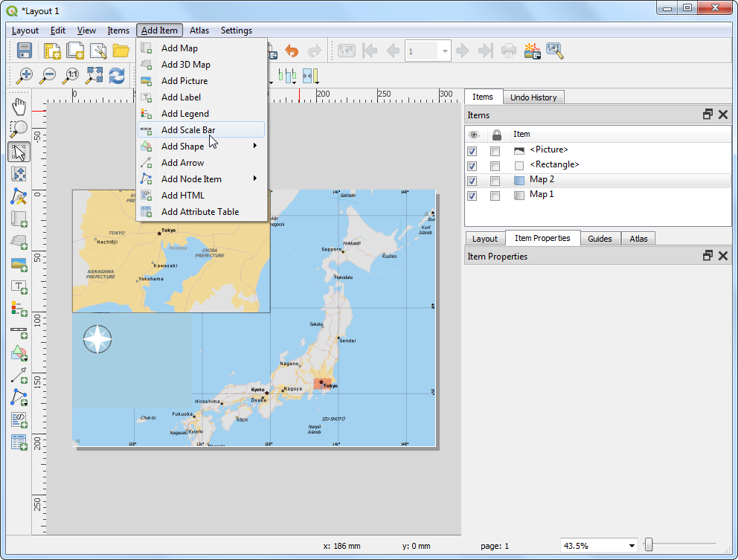738x560 pixels.
Task: Choose Add Scale Bar from menu
Action: point(188,130)
